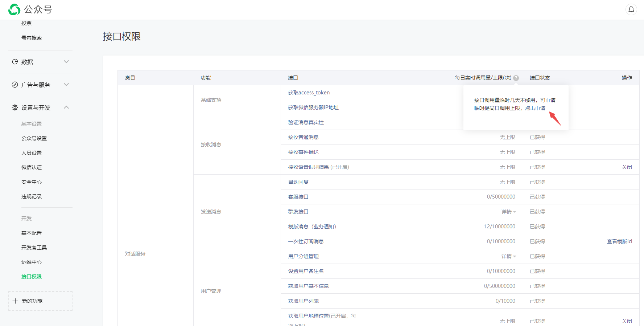This screenshot has width=644, height=326.
Task: Click the 发送消息 function cell
Action: coord(211,212)
